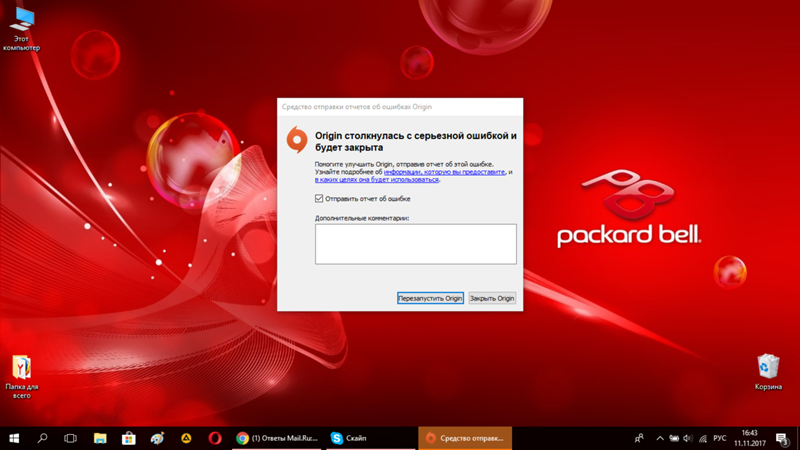Open the 'информации, которую вы предоставите' link
This screenshot has width=800, height=450.
[445, 172]
